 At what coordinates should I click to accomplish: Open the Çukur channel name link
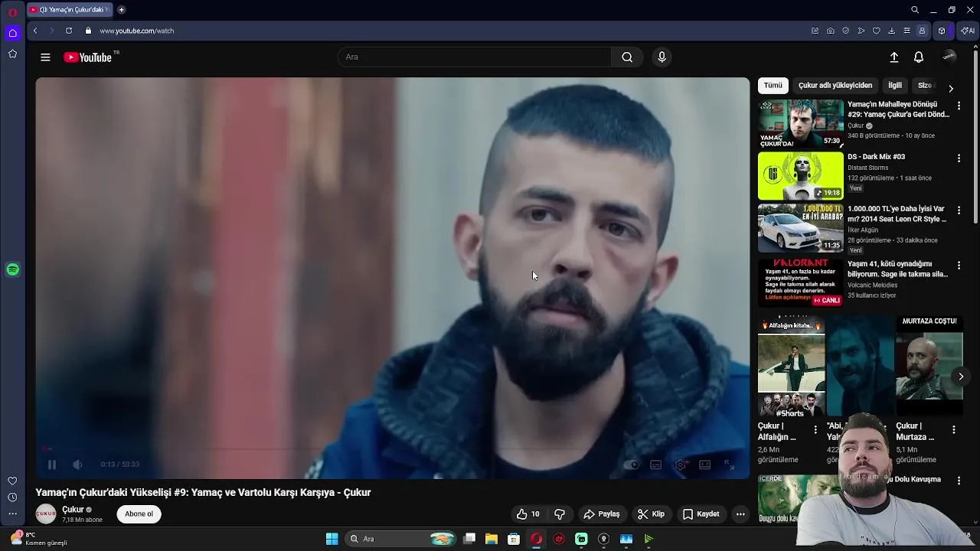(x=73, y=510)
